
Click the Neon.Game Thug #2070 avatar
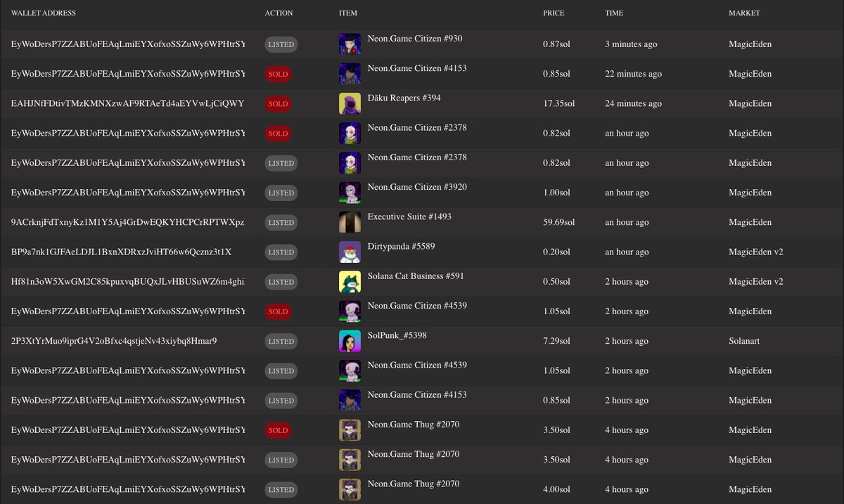pyautogui.click(x=350, y=430)
